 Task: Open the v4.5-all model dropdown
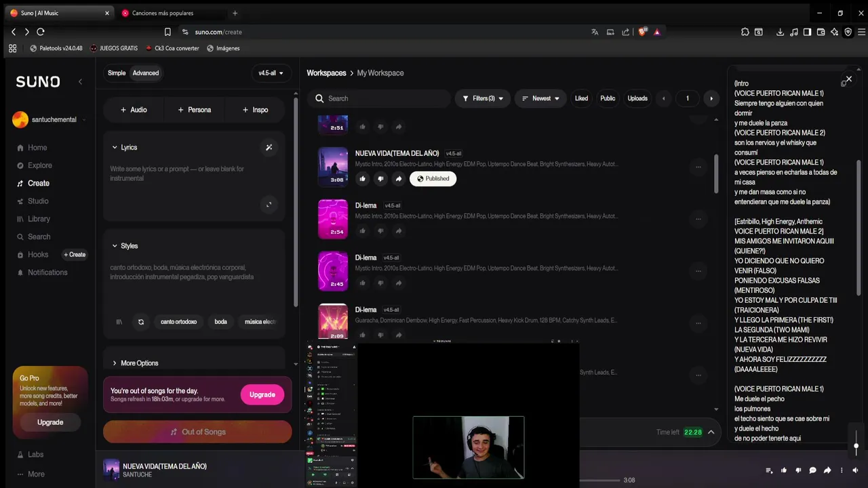click(x=271, y=73)
